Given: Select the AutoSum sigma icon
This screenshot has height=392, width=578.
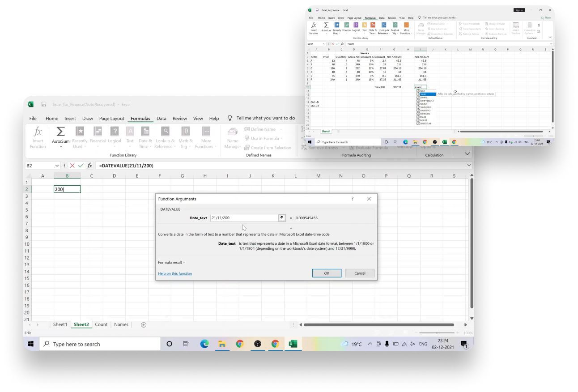Looking at the screenshot, I should (60, 131).
